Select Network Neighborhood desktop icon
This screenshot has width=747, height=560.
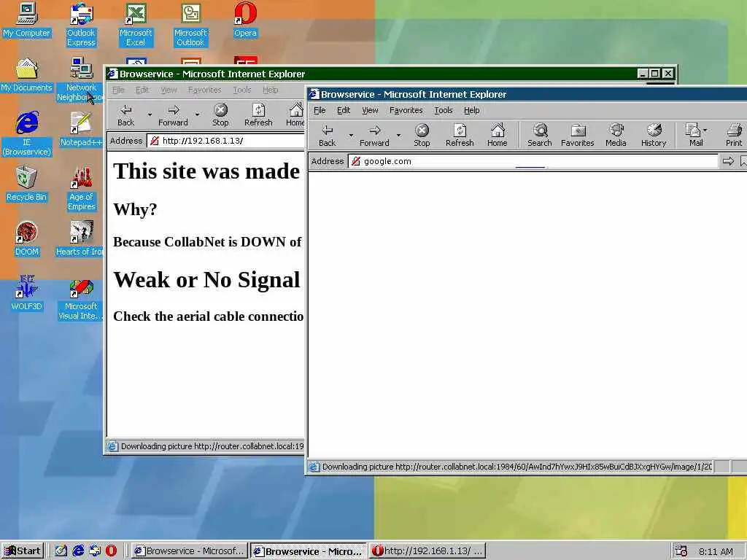(80, 80)
